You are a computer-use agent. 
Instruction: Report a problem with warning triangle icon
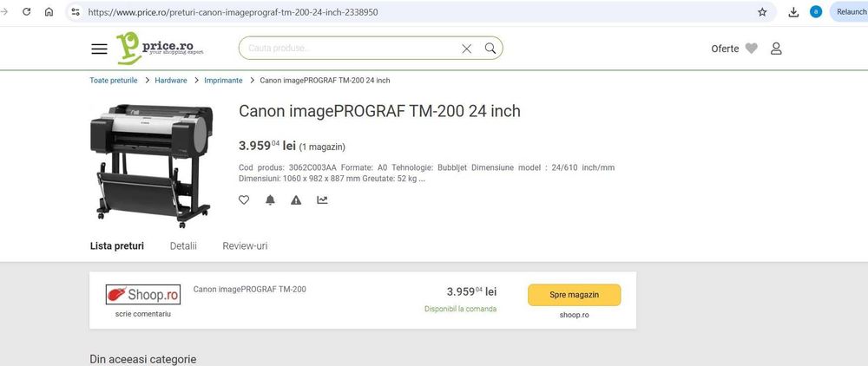click(296, 200)
